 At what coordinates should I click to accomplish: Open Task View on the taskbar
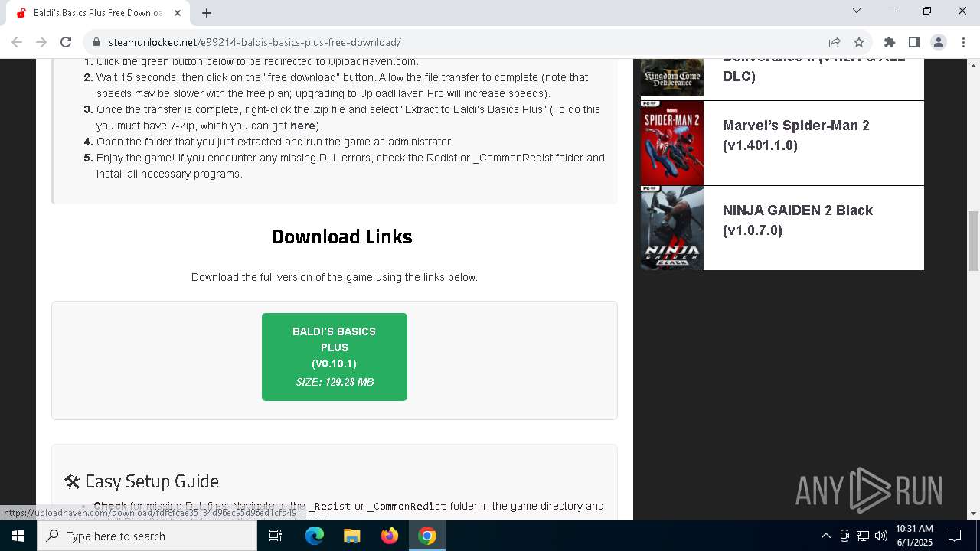[x=276, y=536]
